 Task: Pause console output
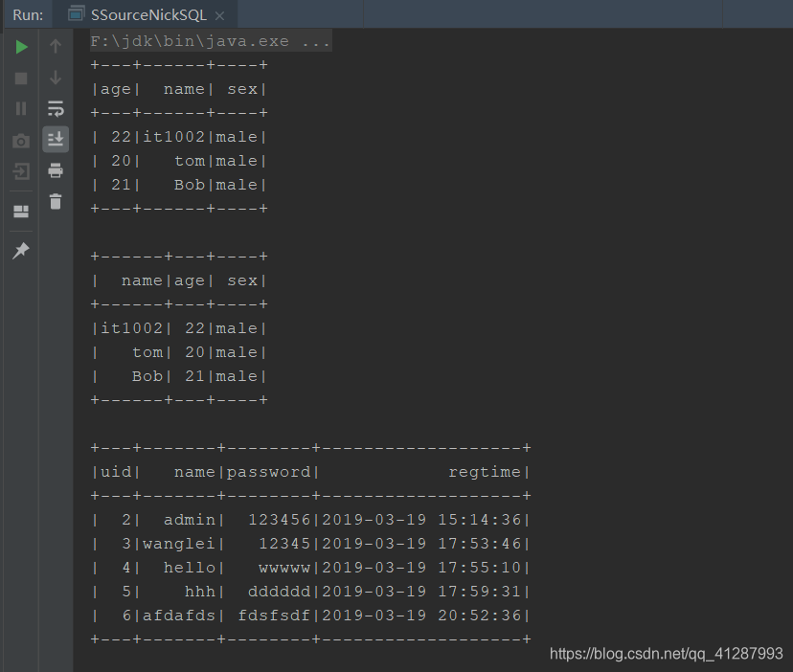pos(21,108)
